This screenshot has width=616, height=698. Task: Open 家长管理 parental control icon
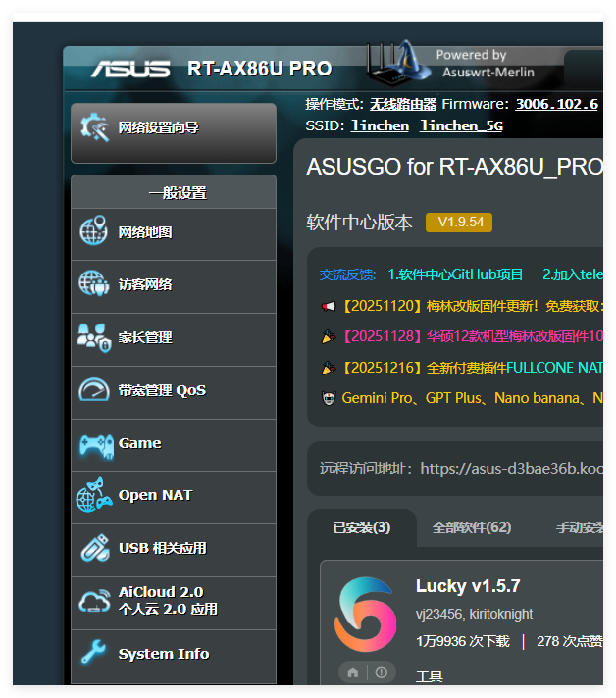(93, 338)
